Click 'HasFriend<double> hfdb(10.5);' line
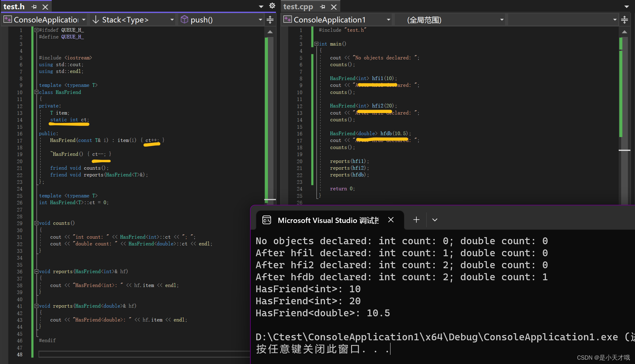 pos(370,134)
